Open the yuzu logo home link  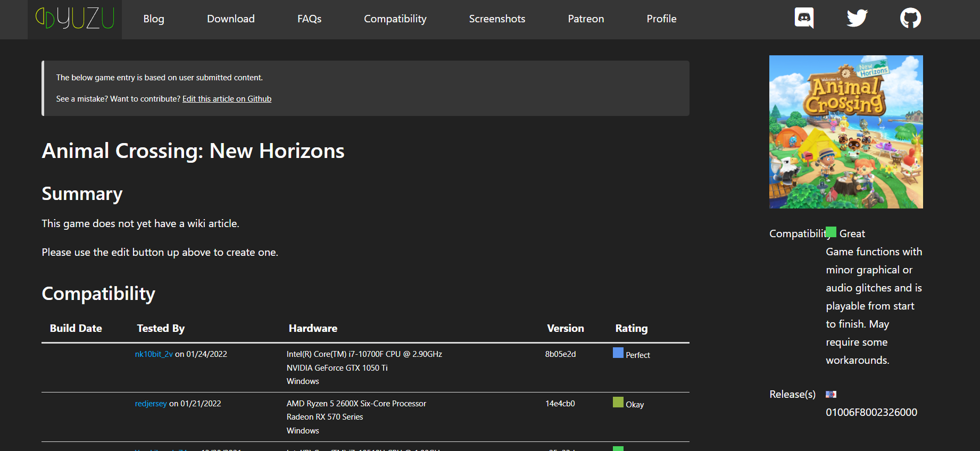tap(74, 19)
